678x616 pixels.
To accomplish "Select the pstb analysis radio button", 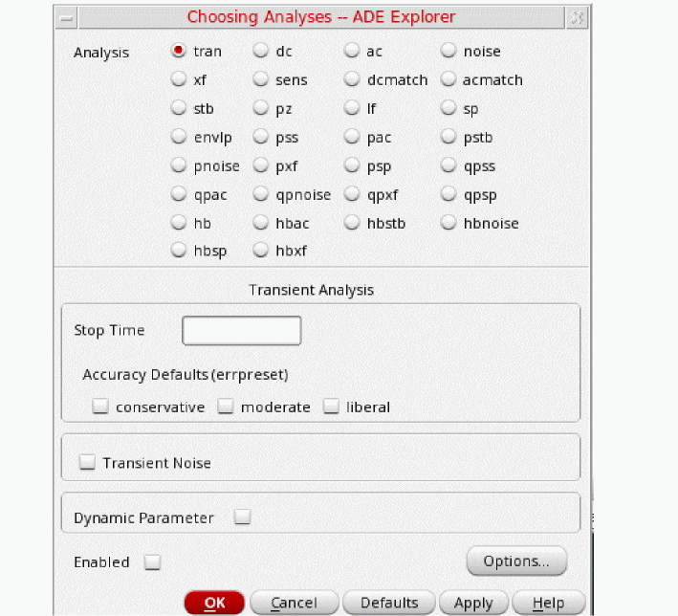I will 448,137.
